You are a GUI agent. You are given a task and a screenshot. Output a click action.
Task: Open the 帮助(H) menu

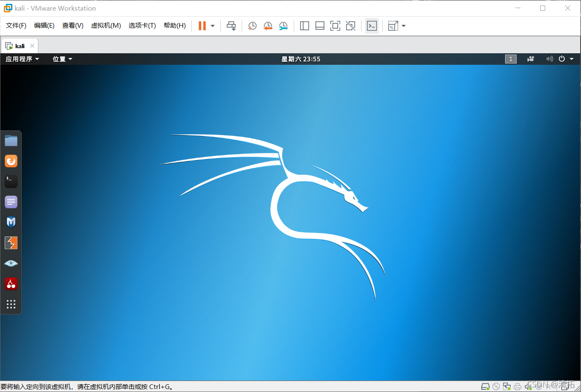175,26
